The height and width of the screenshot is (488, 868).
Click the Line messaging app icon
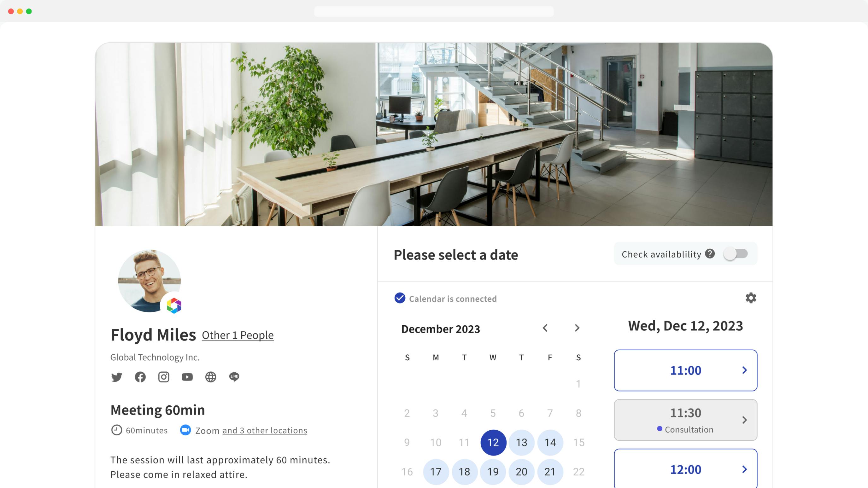[x=234, y=377]
